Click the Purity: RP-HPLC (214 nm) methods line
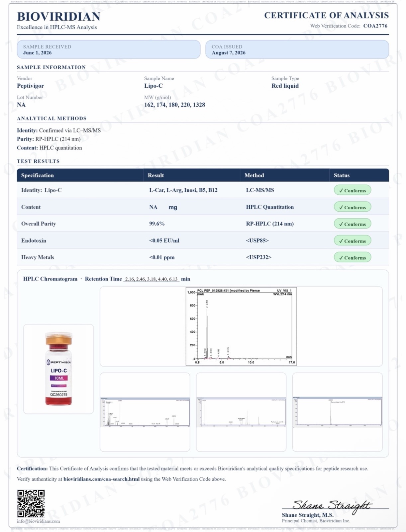 pyautogui.click(x=49, y=139)
